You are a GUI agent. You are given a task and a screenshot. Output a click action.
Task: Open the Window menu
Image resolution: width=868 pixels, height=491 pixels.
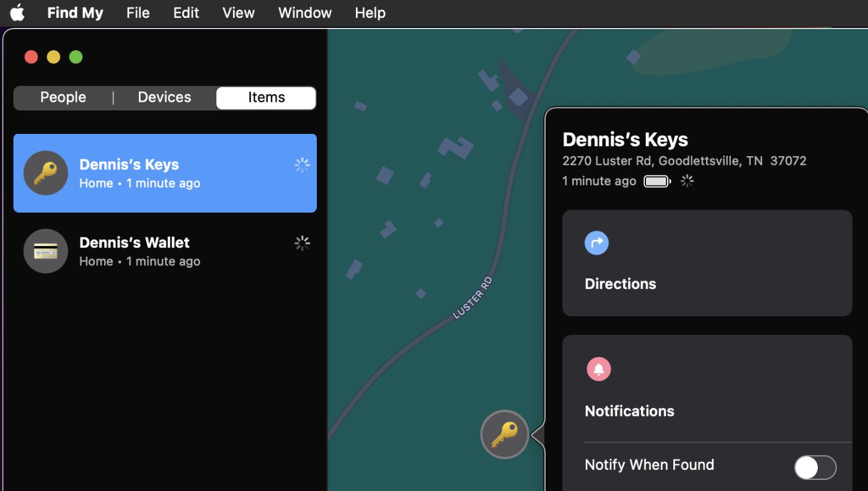(x=305, y=12)
